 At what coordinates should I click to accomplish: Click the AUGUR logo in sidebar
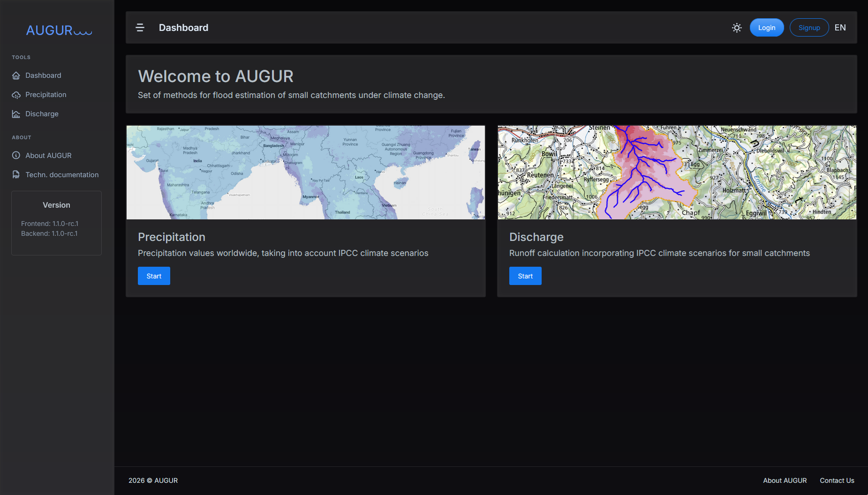point(59,30)
